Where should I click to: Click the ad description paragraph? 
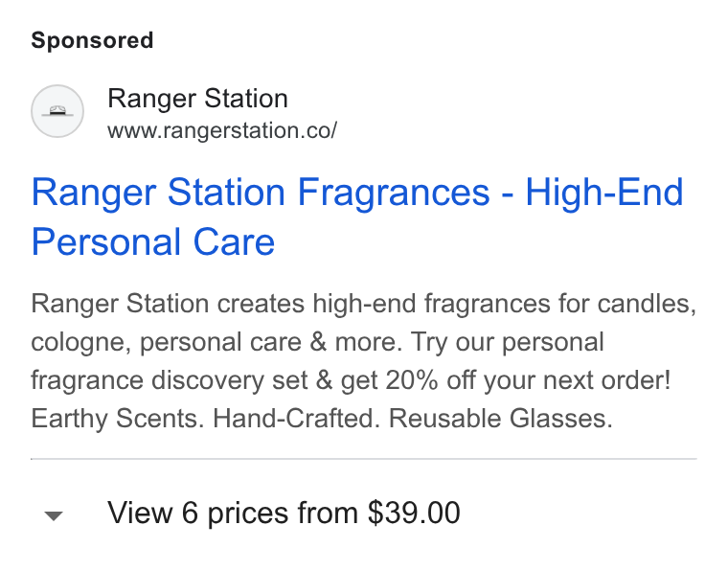tap(364, 361)
